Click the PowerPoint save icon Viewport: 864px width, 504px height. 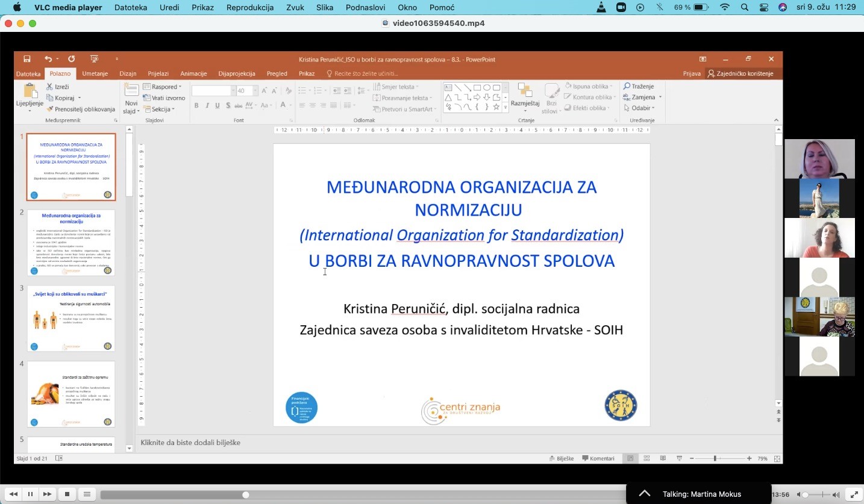click(x=27, y=59)
